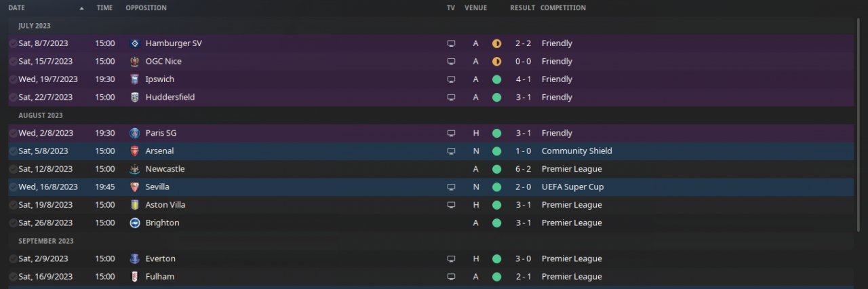Click the TV icon on the Ipswich fixture
This screenshot has width=868, height=289.
pos(451,79)
